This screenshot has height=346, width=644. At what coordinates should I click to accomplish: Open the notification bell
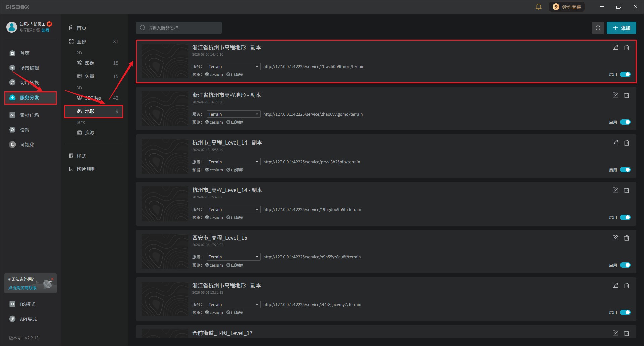pos(538,7)
